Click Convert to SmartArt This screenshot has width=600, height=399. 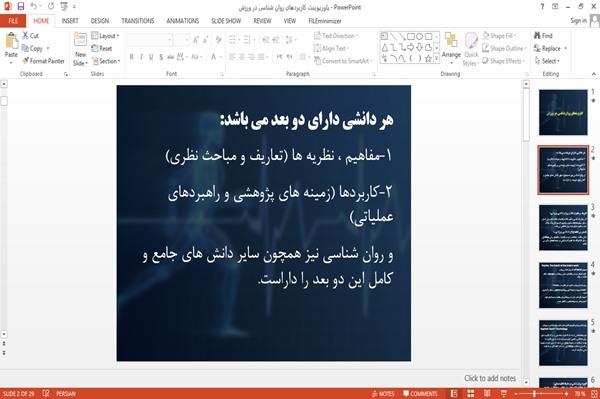point(342,61)
